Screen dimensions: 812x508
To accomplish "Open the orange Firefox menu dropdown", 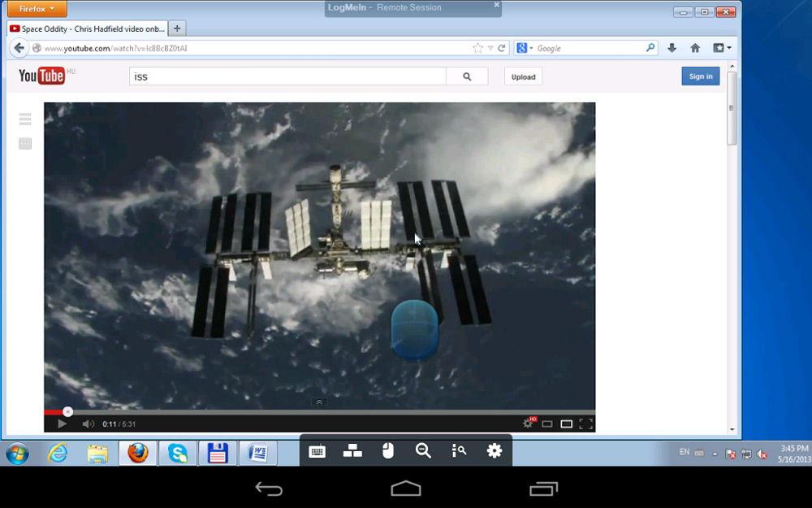I will pos(37,9).
